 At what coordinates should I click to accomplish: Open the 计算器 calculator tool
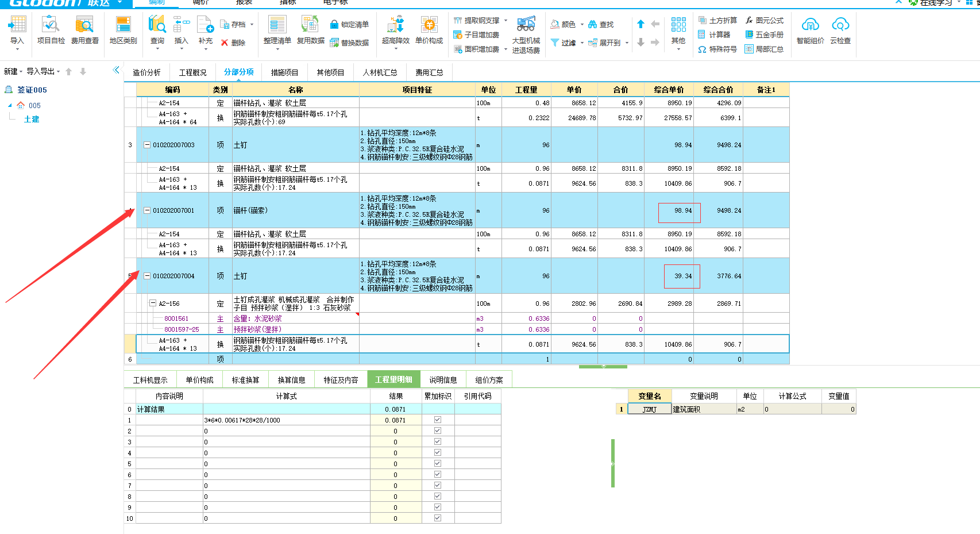tap(714, 34)
